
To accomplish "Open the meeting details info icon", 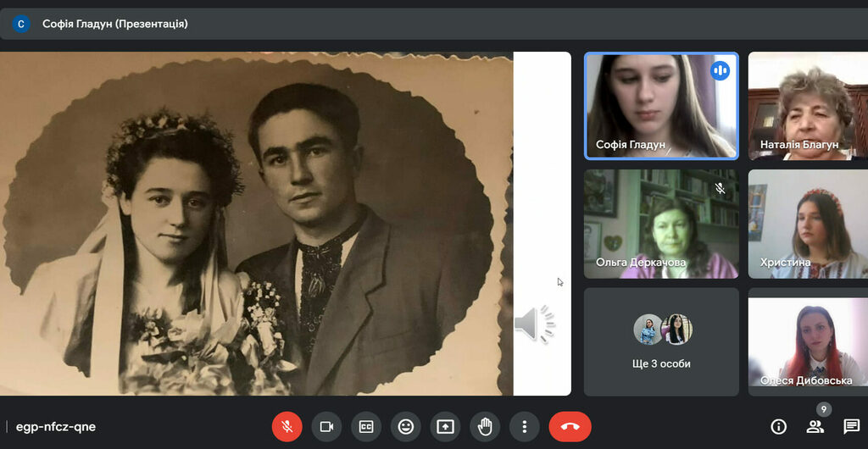I will coord(778,426).
